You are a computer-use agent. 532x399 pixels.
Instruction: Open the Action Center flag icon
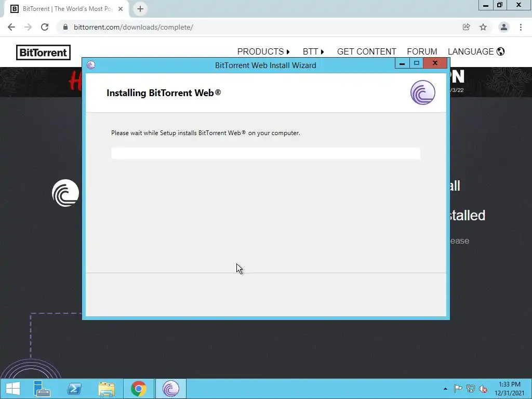458,389
